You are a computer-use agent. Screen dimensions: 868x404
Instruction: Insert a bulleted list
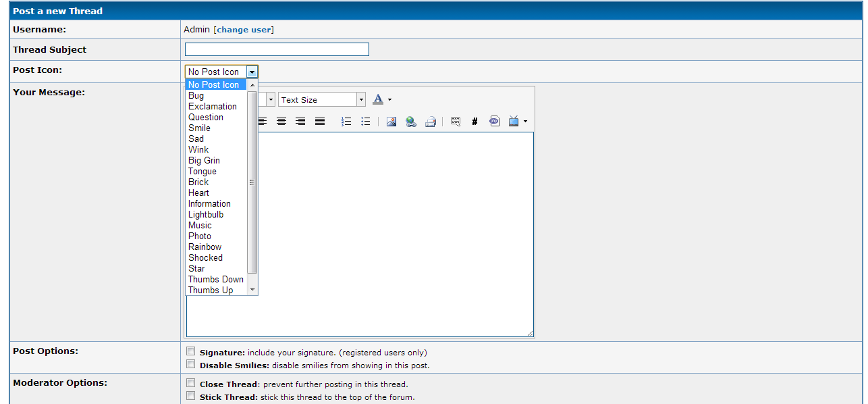365,122
